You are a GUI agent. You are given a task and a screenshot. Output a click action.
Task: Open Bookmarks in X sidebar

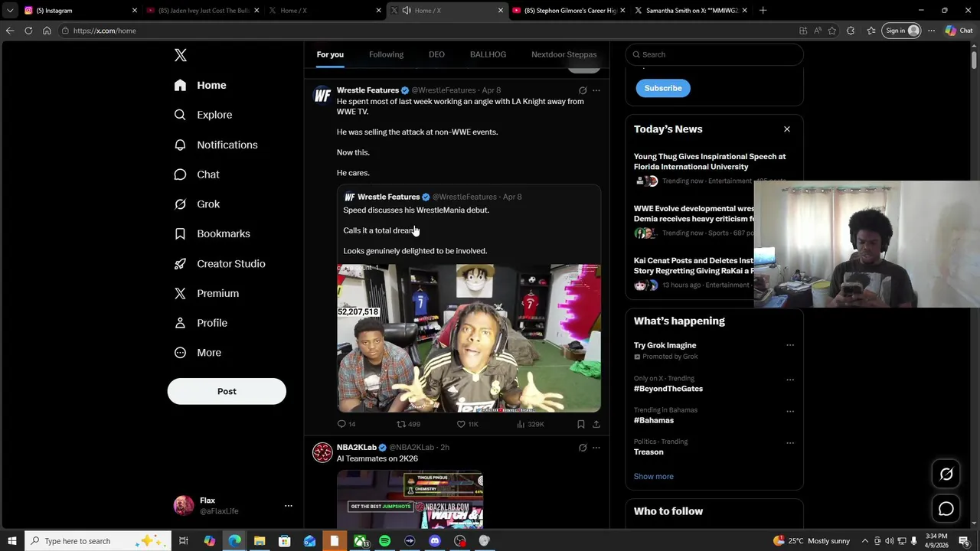213,233
